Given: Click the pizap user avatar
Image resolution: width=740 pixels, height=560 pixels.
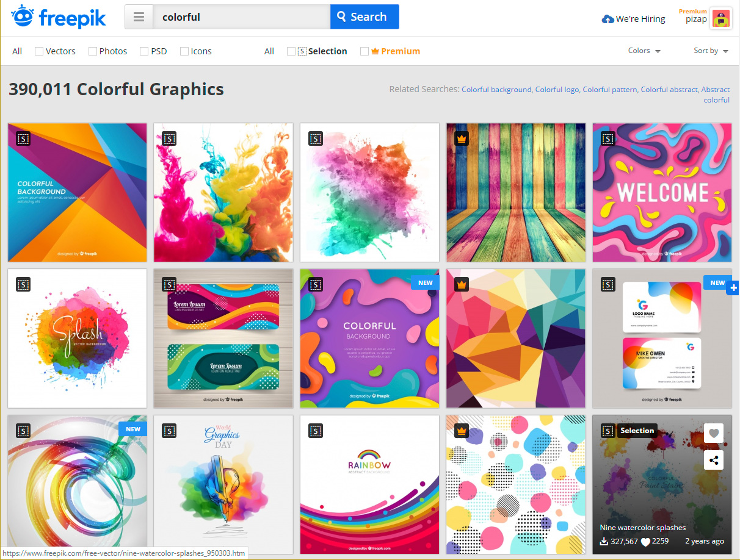Looking at the screenshot, I should (722, 19).
